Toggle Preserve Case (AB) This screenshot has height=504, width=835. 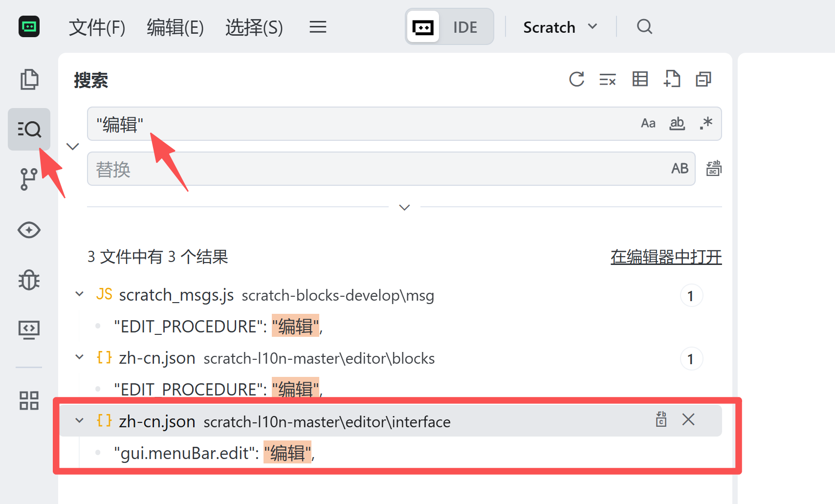point(680,169)
